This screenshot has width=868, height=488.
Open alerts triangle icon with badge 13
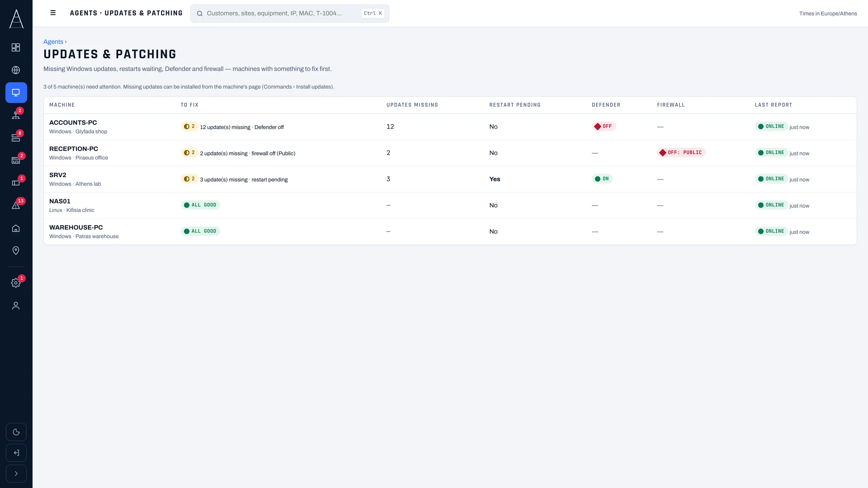pos(16,205)
